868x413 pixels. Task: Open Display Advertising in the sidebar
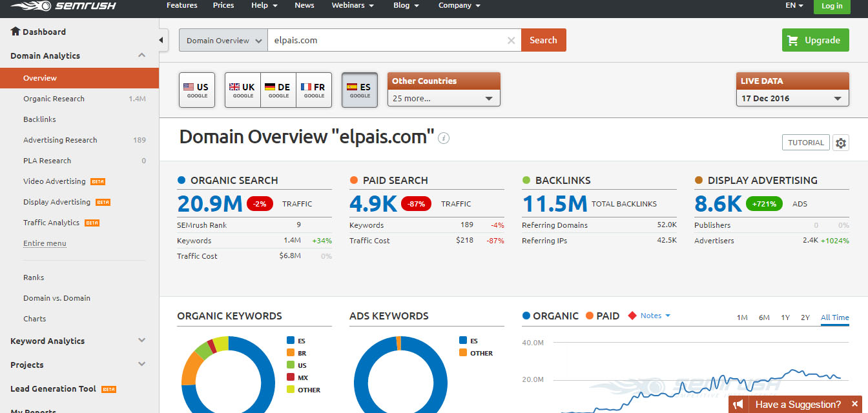57,202
